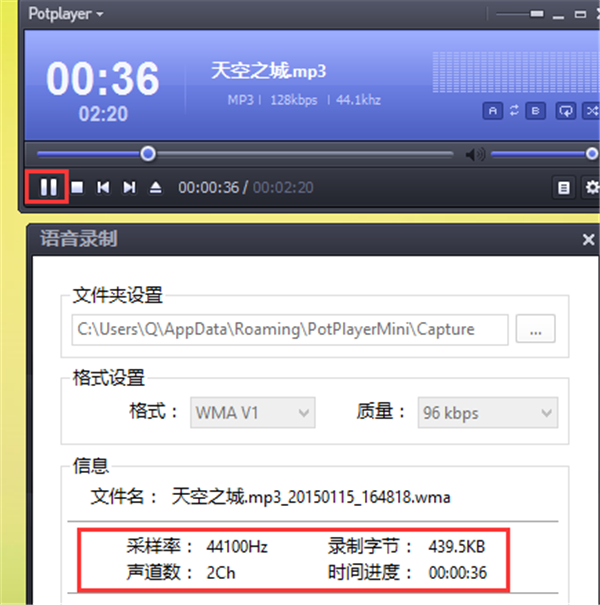Close the 语音录制 dialog
The width and height of the screenshot is (600, 605).
coord(588,239)
